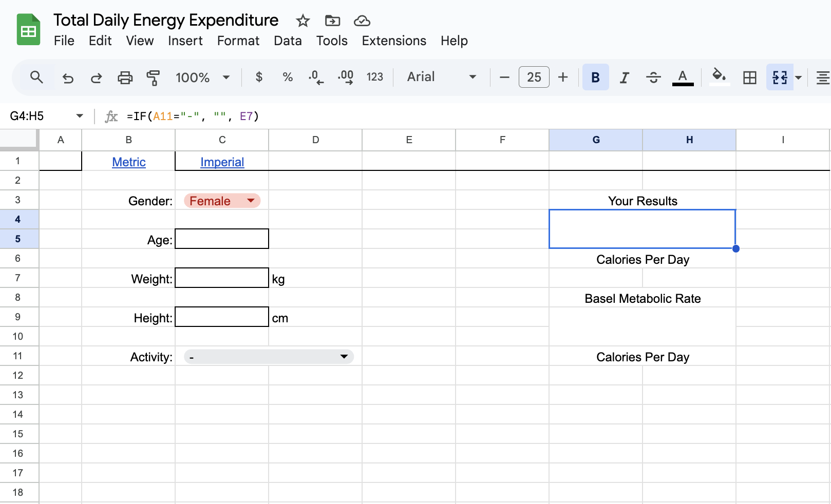The width and height of the screenshot is (831, 504).
Task: Click the kg unit cell
Action: (315, 279)
